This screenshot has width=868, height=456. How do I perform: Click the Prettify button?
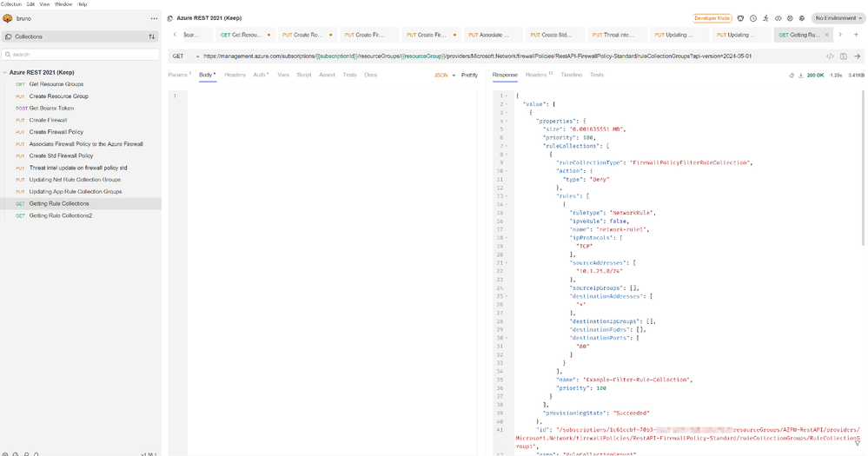pos(469,76)
